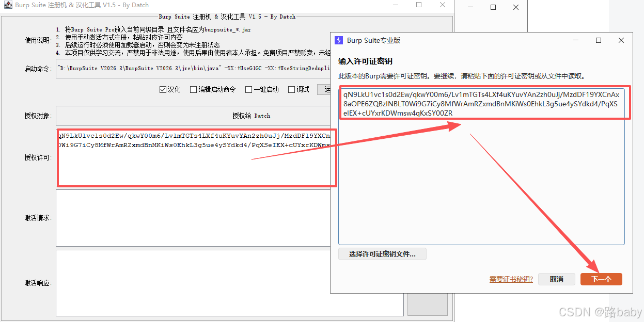Maximize the keygen 注册机 window
This screenshot has width=644, height=322.
419,5
